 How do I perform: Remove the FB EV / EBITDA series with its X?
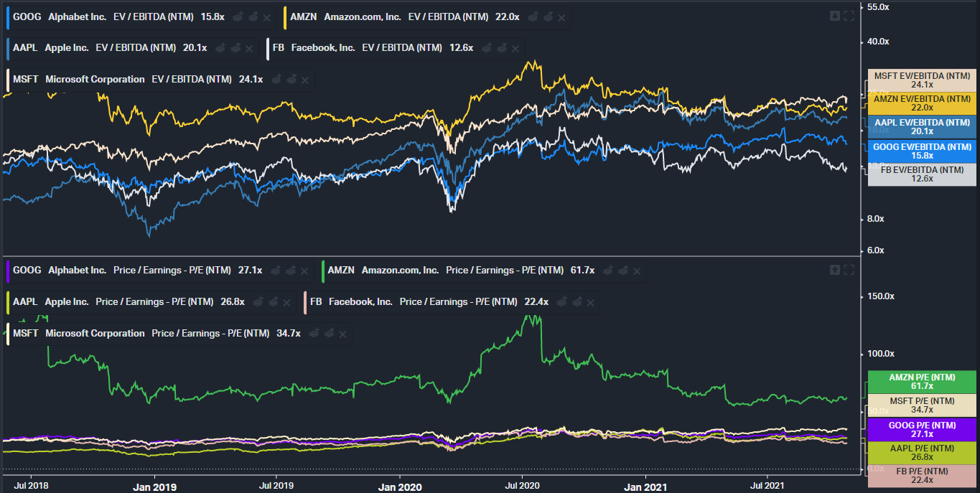[x=515, y=49]
